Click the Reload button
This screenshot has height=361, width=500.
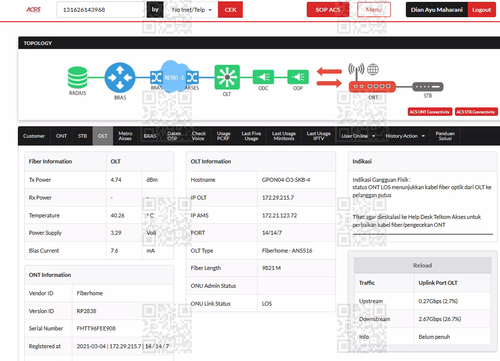[x=422, y=265]
